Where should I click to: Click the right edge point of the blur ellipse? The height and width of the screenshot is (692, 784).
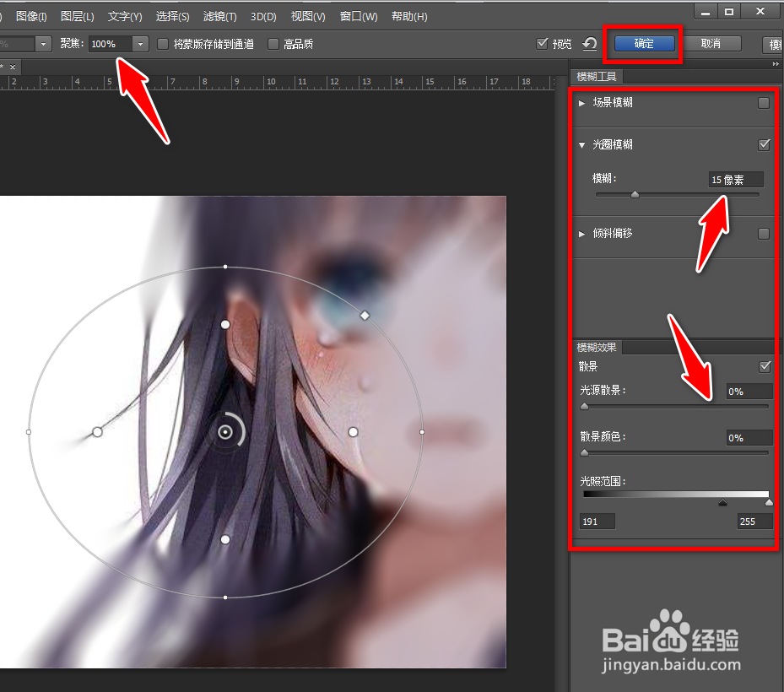422,432
